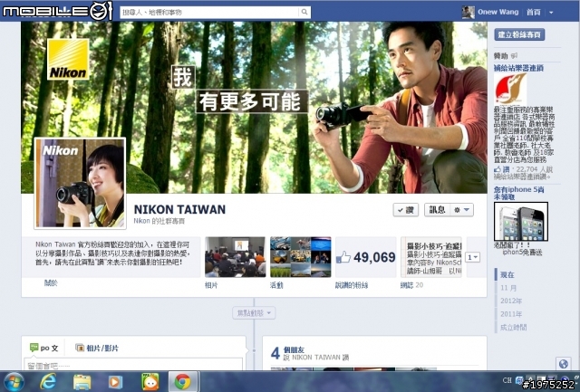
Task: Open 補給站樂器連鎖 sponsored link
Action: pos(518,68)
